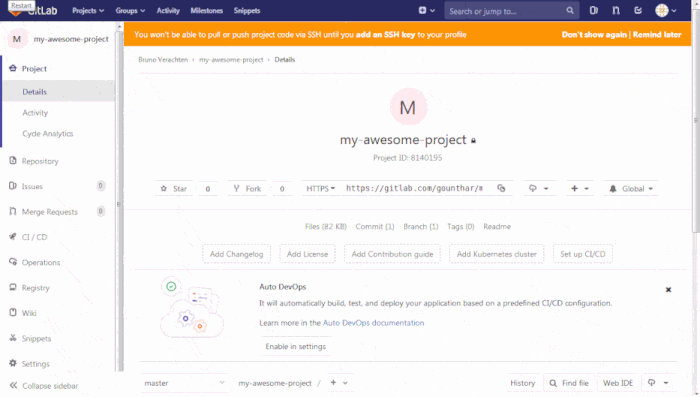Click Add Contribution guide button

point(392,254)
